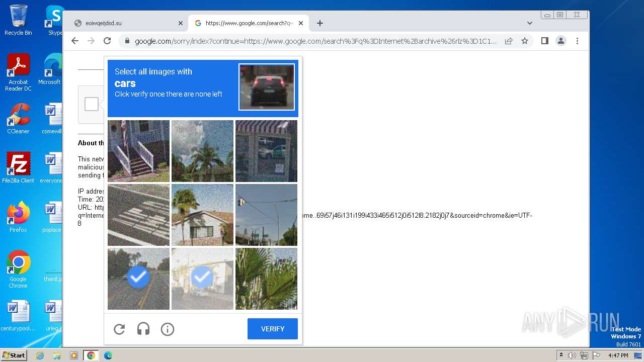
Task: Tick the I'm not a robot checkbox
Action: click(x=92, y=104)
